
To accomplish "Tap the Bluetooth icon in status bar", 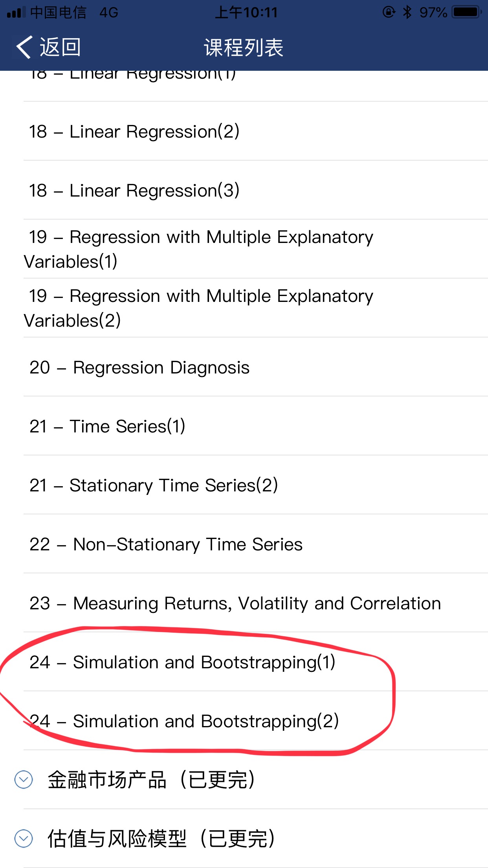I will coord(407,12).
